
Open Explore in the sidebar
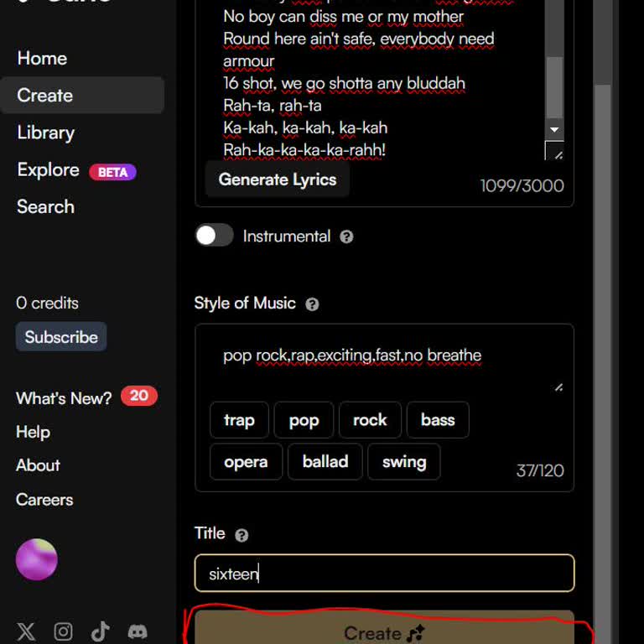click(x=48, y=169)
